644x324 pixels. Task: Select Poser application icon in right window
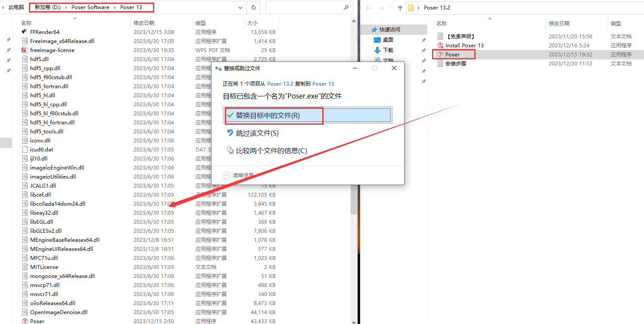point(440,54)
